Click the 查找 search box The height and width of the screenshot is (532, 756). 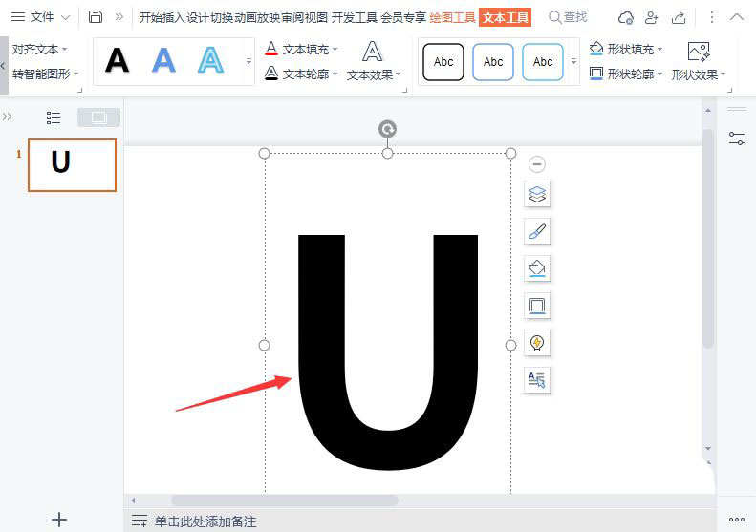(568, 17)
